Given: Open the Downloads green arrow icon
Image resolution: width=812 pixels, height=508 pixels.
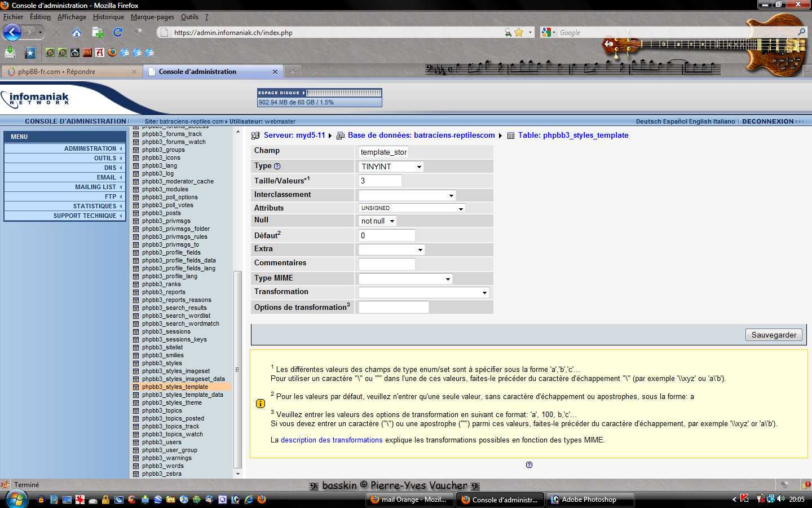Looking at the screenshot, I should (x=10, y=52).
